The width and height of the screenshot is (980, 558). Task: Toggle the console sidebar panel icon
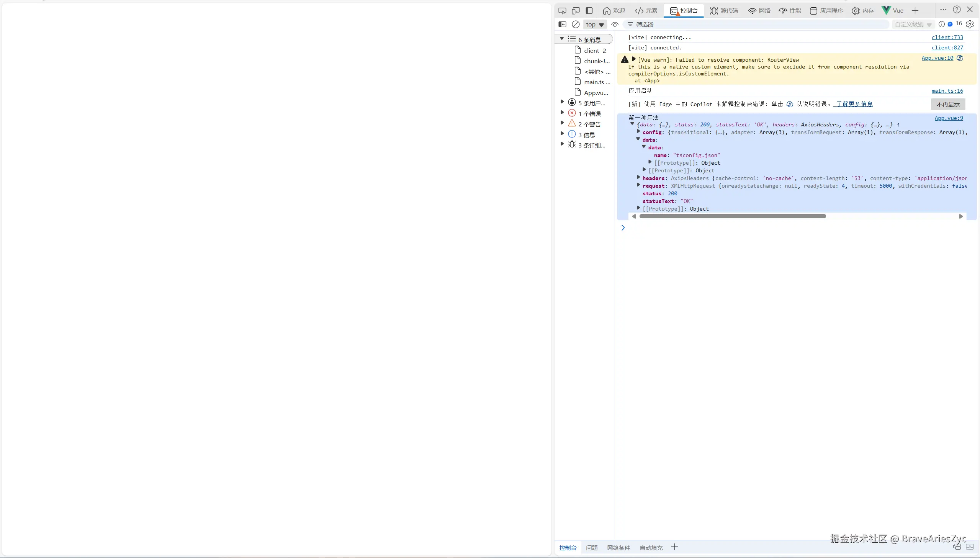point(562,24)
